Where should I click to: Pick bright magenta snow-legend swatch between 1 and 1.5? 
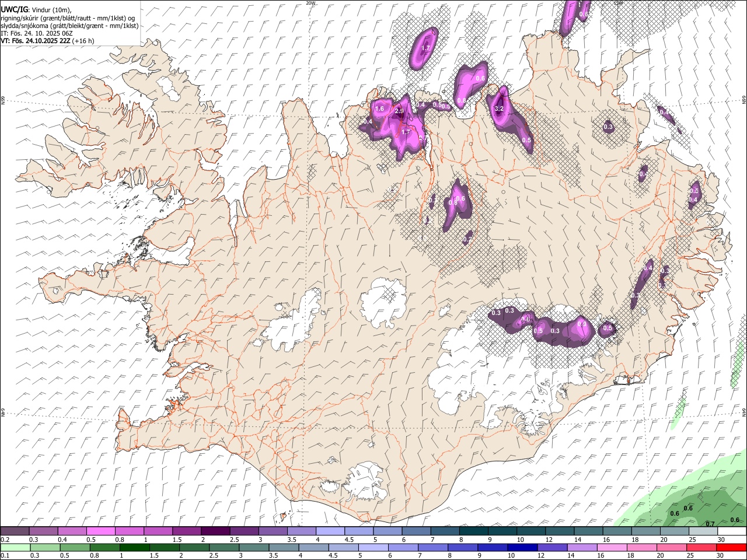(158, 531)
